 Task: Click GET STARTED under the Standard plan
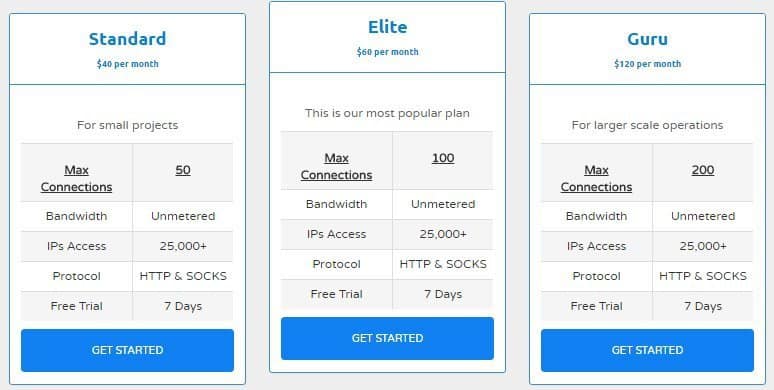click(127, 350)
